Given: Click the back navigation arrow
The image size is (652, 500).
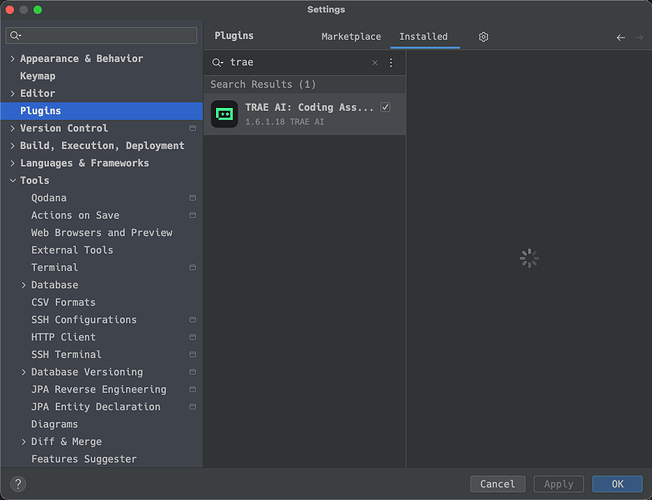Looking at the screenshot, I should [x=620, y=38].
